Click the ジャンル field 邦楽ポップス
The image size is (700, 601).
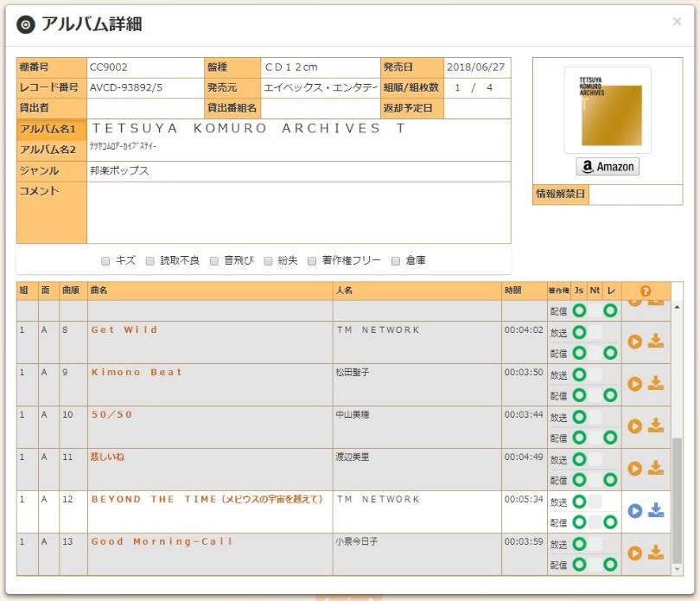pyautogui.click(x=299, y=170)
